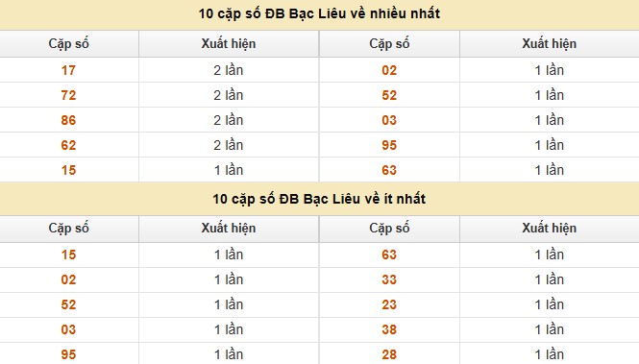
Task: Click pair 02 in the top table
Action: click(x=389, y=70)
